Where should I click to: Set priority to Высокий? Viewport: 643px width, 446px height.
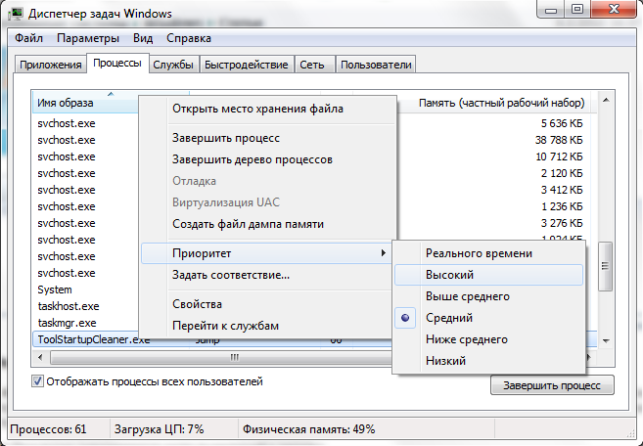[488, 275]
